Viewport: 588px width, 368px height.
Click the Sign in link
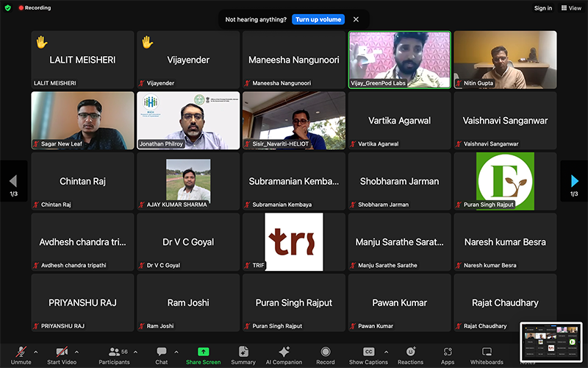(x=542, y=8)
